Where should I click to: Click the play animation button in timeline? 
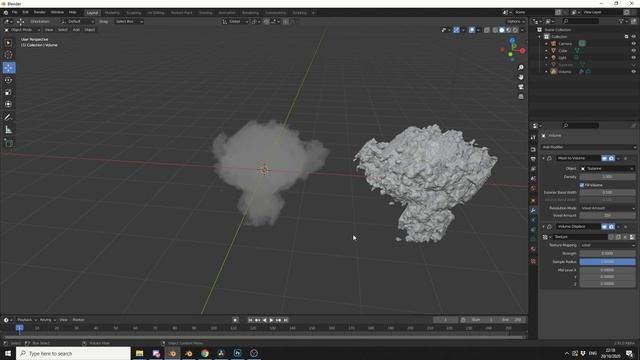(x=271, y=320)
